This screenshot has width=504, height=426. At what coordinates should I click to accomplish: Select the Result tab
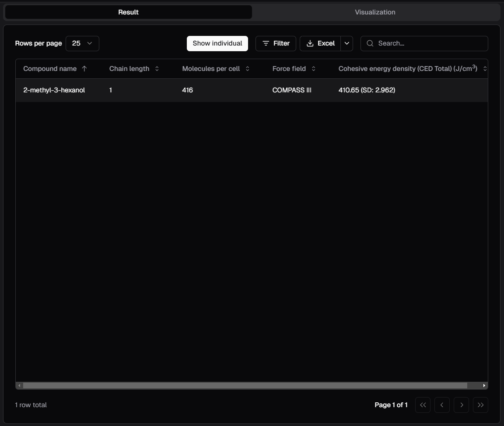coord(128,12)
